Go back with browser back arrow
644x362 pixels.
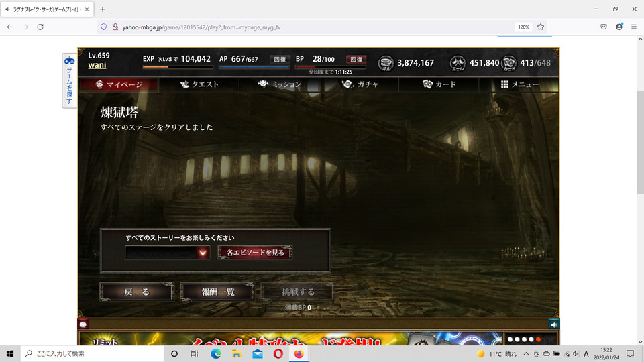pyautogui.click(x=10, y=27)
